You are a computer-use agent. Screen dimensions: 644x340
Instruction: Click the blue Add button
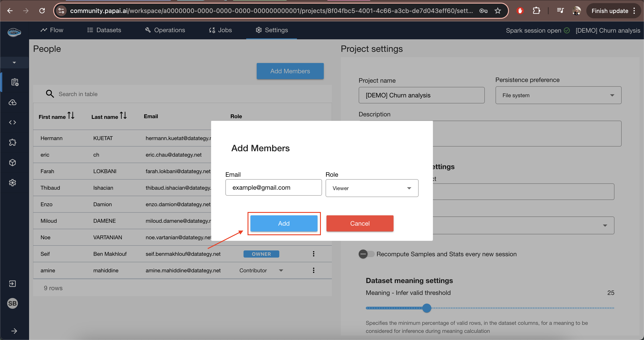284,223
